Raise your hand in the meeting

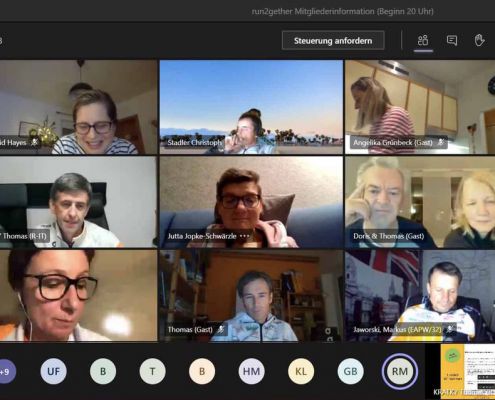click(479, 41)
